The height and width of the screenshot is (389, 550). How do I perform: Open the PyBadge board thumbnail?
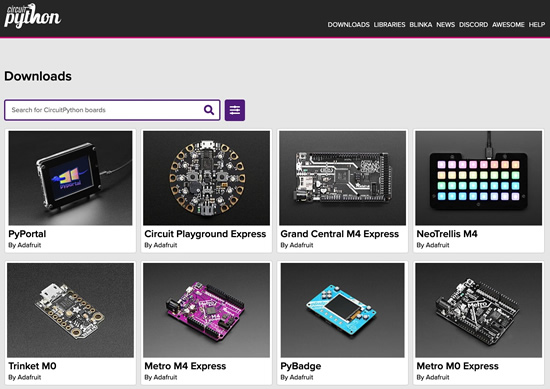click(x=342, y=310)
